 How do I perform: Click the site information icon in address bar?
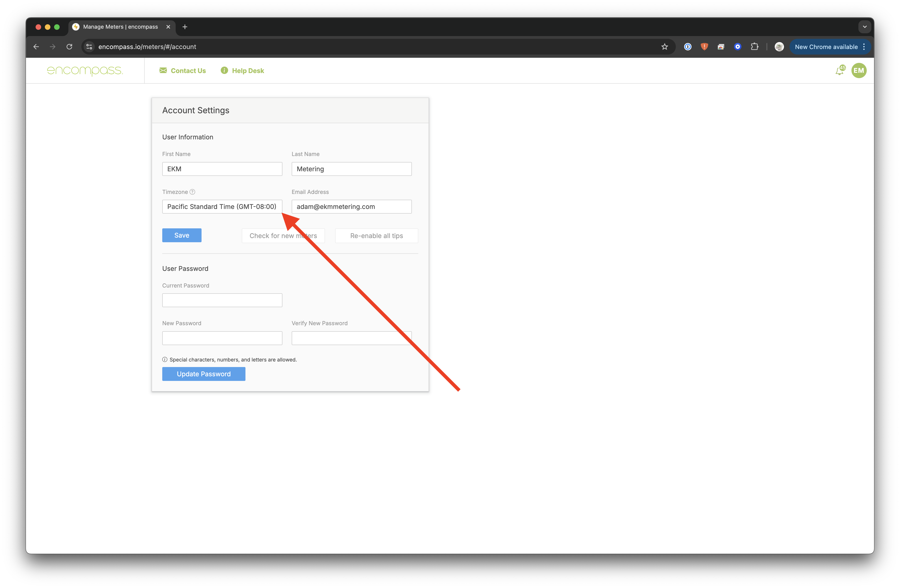[x=89, y=47]
